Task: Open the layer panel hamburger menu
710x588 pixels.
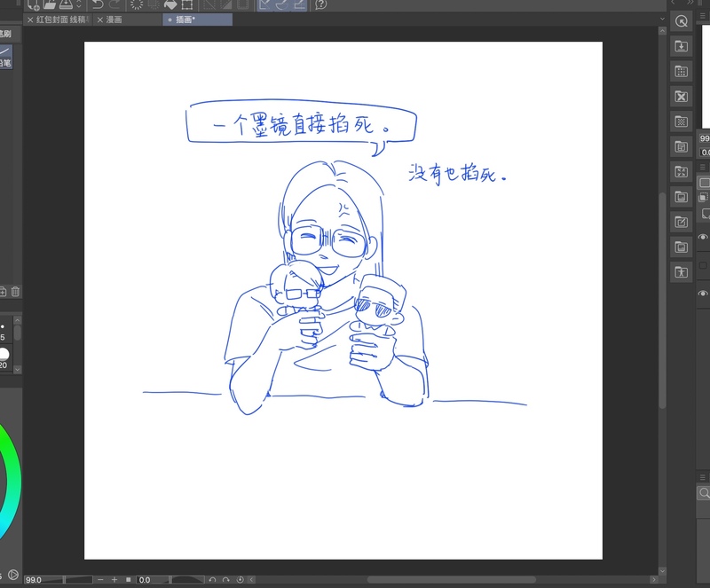Action: [x=703, y=167]
